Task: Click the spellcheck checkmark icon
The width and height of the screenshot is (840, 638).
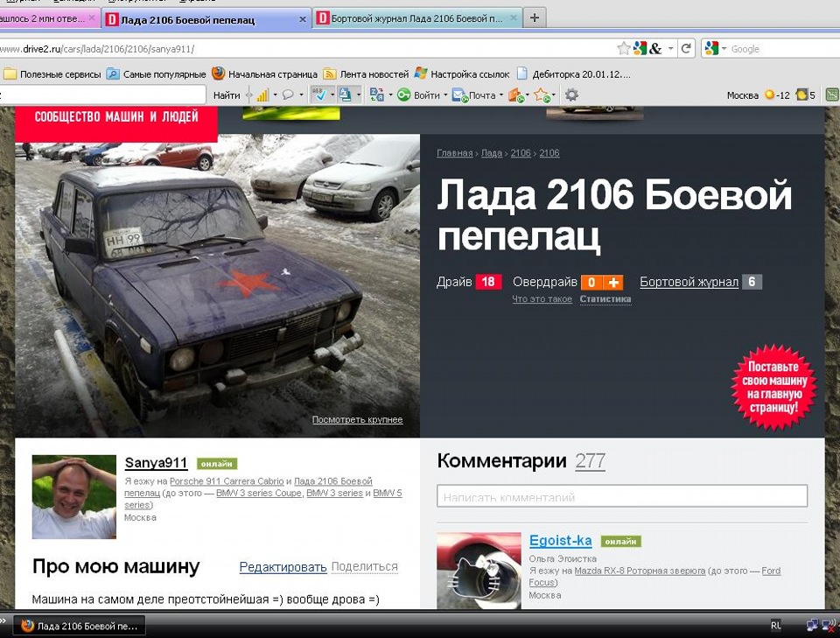Action: point(321,95)
